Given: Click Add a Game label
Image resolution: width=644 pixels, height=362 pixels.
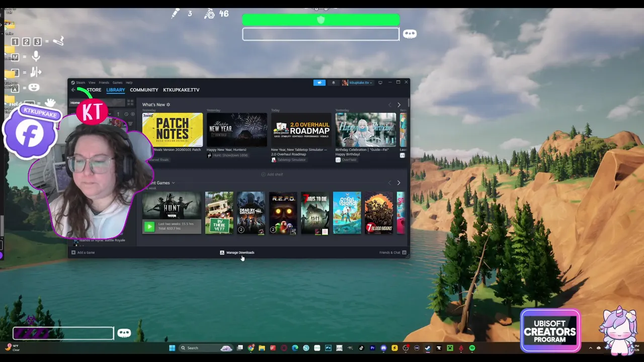Looking at the screenshot, I should [x=86, y=252].
